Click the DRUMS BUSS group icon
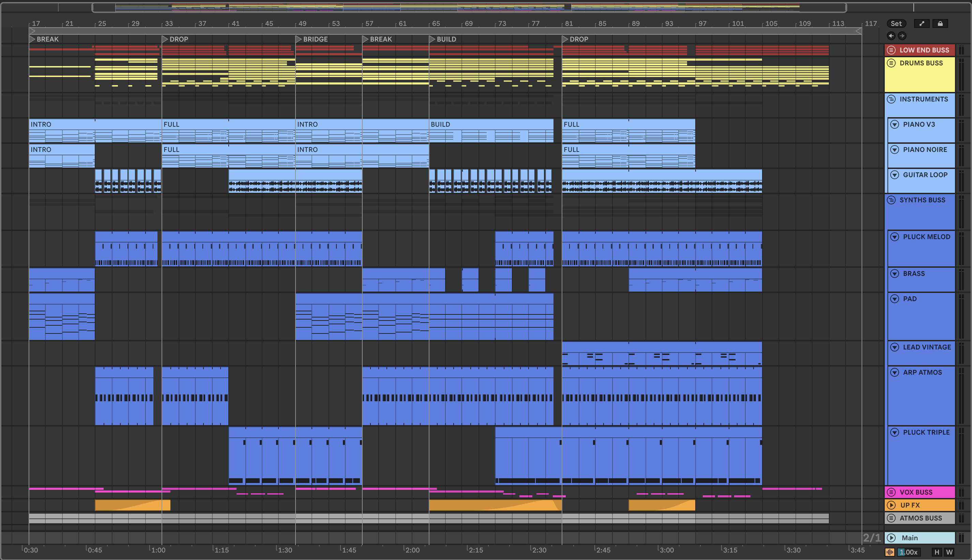Screen dimensions: 972x560 891,63
